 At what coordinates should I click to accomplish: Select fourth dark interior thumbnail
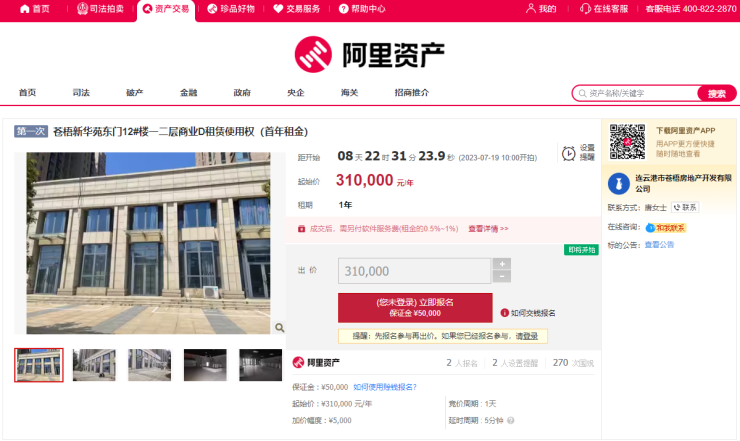coord(205,365)
